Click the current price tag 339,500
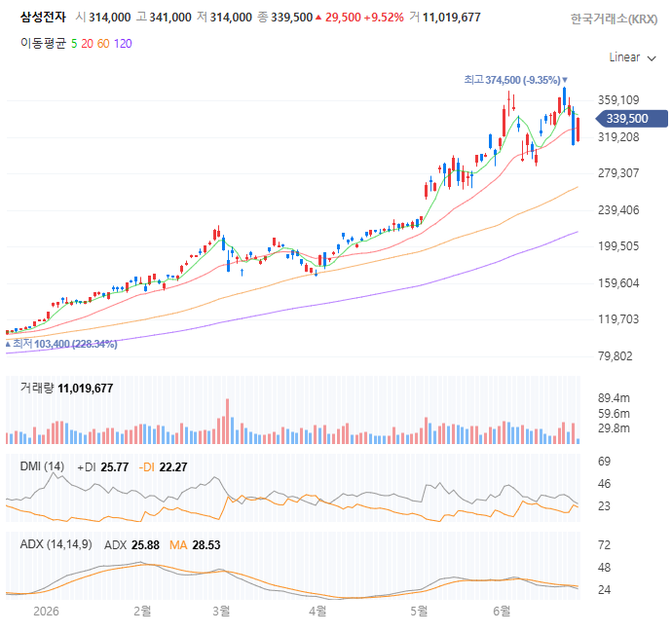 (632, 119)
